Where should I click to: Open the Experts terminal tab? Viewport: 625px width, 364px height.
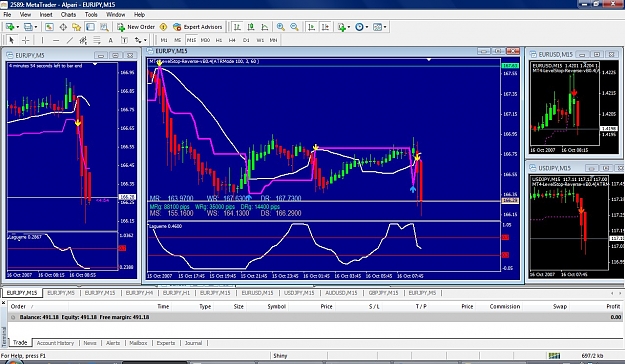(165, 343)
